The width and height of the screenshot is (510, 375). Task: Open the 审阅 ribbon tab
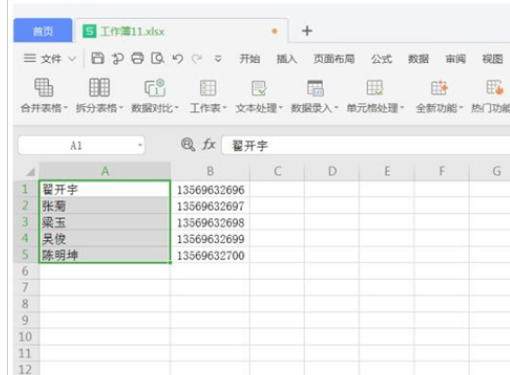(456, 59)
